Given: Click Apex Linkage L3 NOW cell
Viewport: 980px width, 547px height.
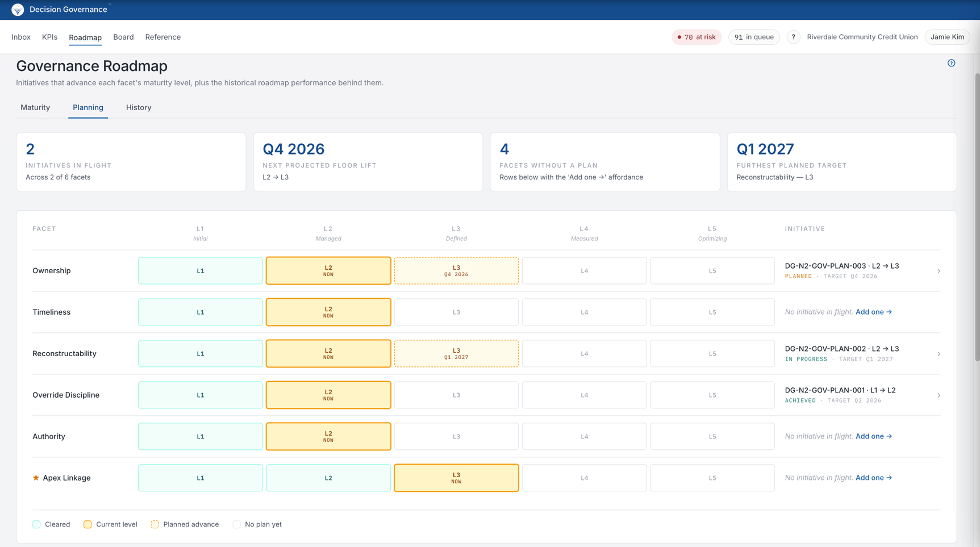Looking at the screenshot, I should [456, 478].
